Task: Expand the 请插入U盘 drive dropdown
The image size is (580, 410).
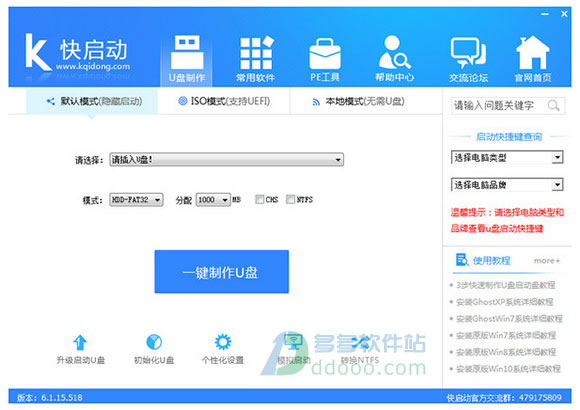Action: pos(226,159)
